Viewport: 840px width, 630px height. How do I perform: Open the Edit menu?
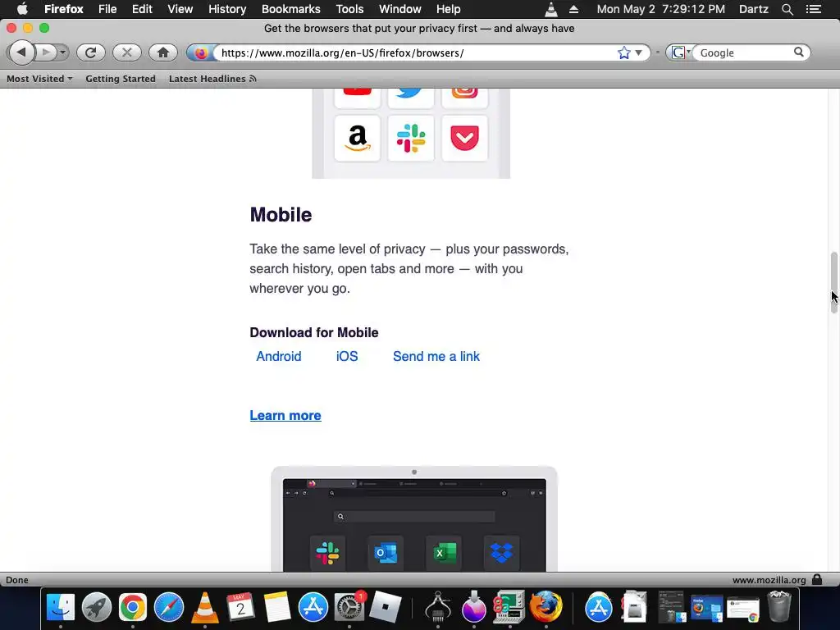[x=142, y=9]
